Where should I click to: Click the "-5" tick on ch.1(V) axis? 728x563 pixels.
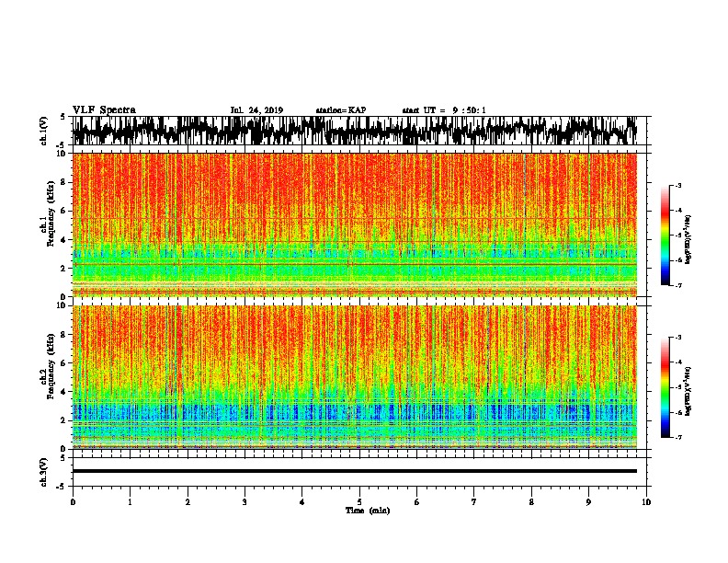[x=62, y=144]
